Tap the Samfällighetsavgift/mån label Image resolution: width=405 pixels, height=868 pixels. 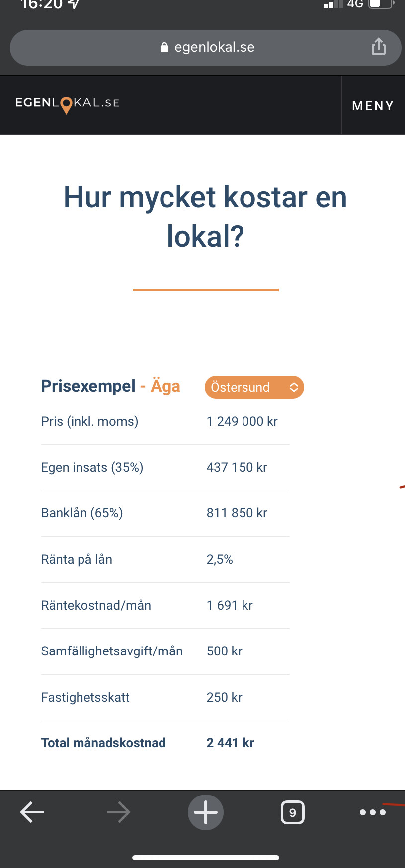112,651
